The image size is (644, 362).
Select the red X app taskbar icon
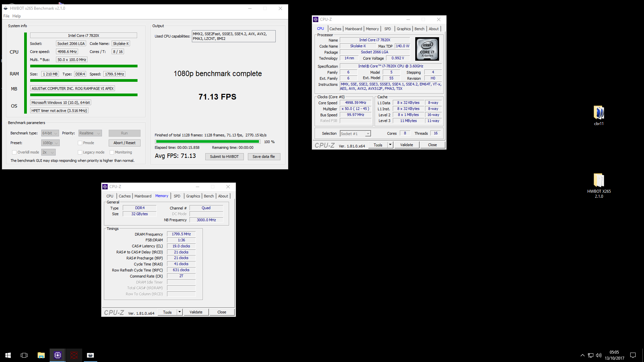(x=74, y=355)
